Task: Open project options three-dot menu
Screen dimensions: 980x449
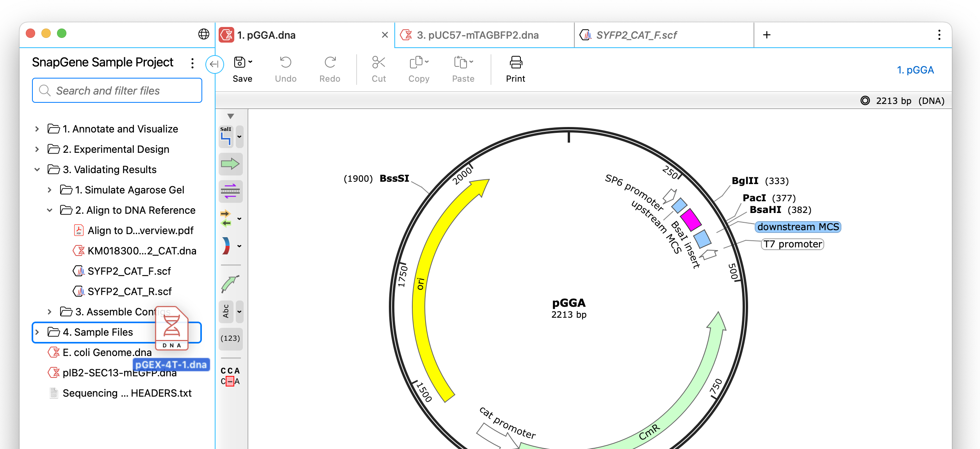Action: [x=192, y=63]
